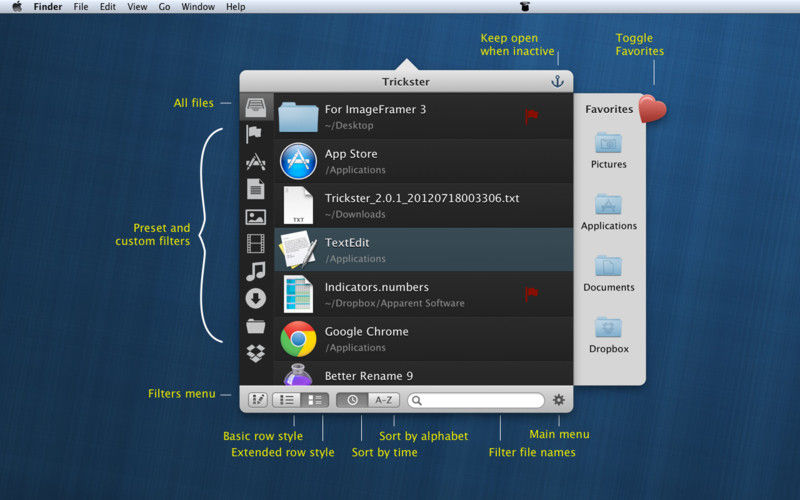This screenshot has height=500, width=800.
Task: Open the Go menu in the menu bar
Action: (x=164, y=7)
